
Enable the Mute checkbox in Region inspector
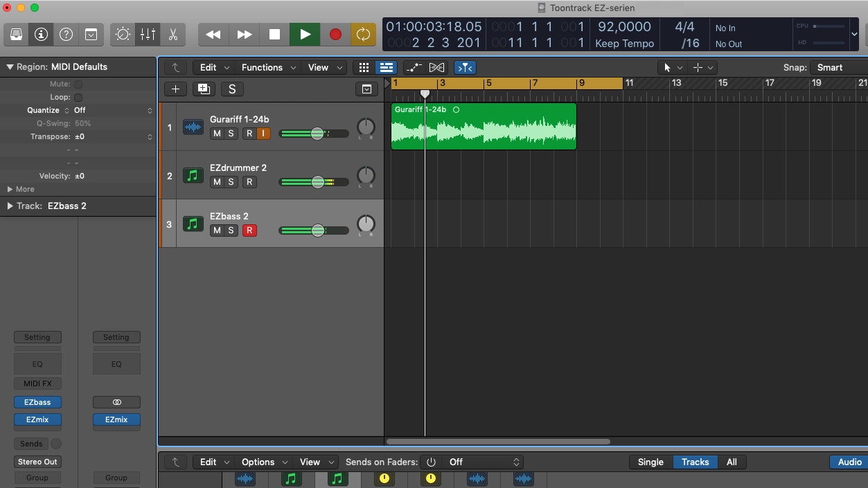[78, 84]
